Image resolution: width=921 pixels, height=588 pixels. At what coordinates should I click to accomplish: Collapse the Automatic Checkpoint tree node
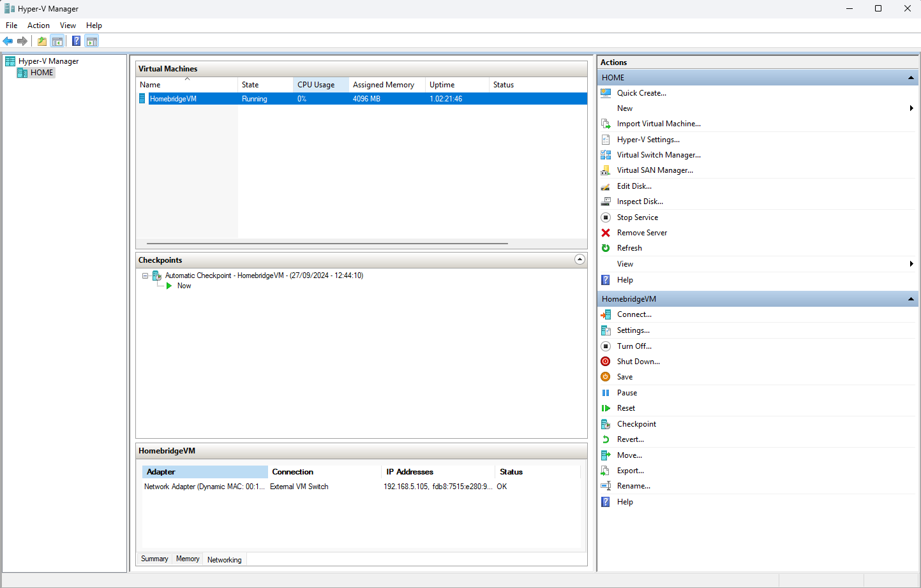click(x=145, y=276)
